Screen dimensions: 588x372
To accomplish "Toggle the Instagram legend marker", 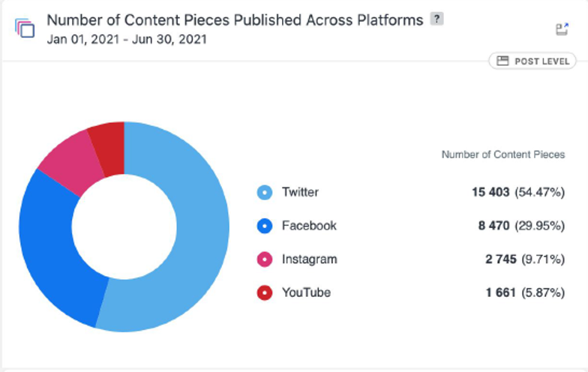I will point(265,259).
